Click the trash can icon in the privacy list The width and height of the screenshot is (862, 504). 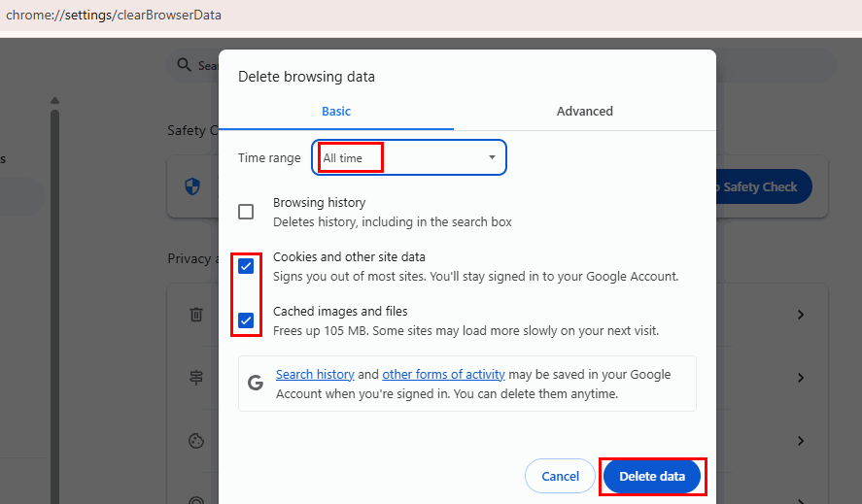(x=196, y=315)
